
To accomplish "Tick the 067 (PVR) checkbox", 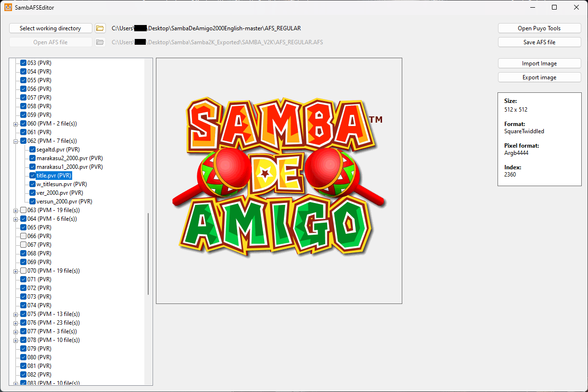I will [23, 245].
